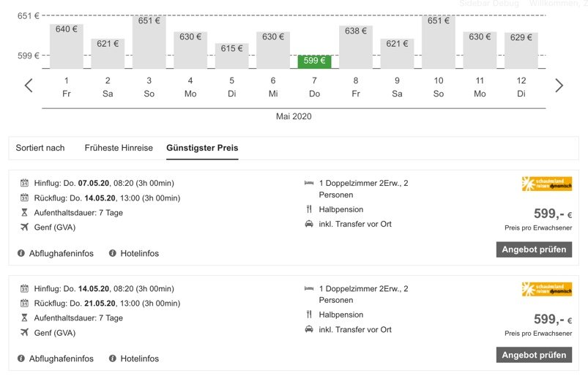This screenshot has width=588, height=376.
Task: Click airplane icon beside first Genf (GVA)
Action: (x=24, y=227)
